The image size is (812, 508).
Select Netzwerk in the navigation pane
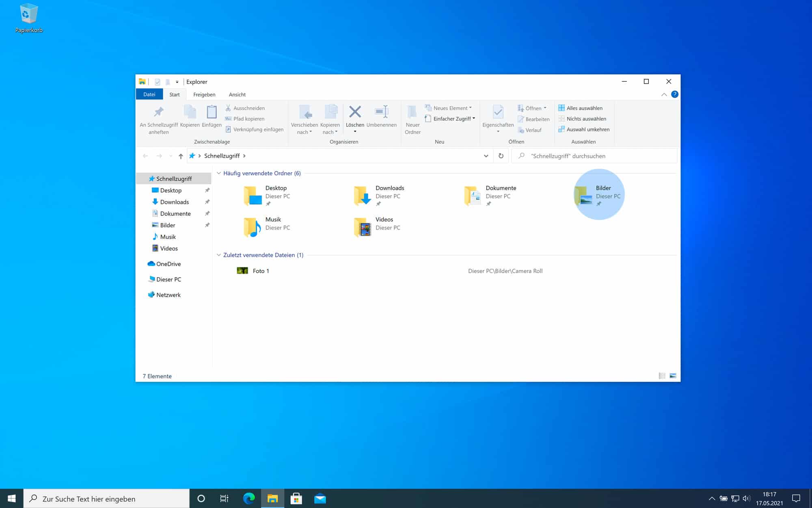coord(164,295)
